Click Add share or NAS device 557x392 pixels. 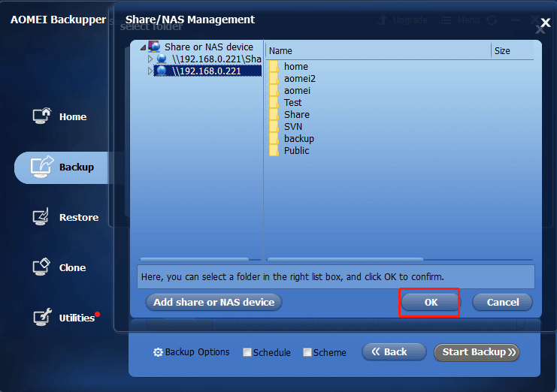213,302
